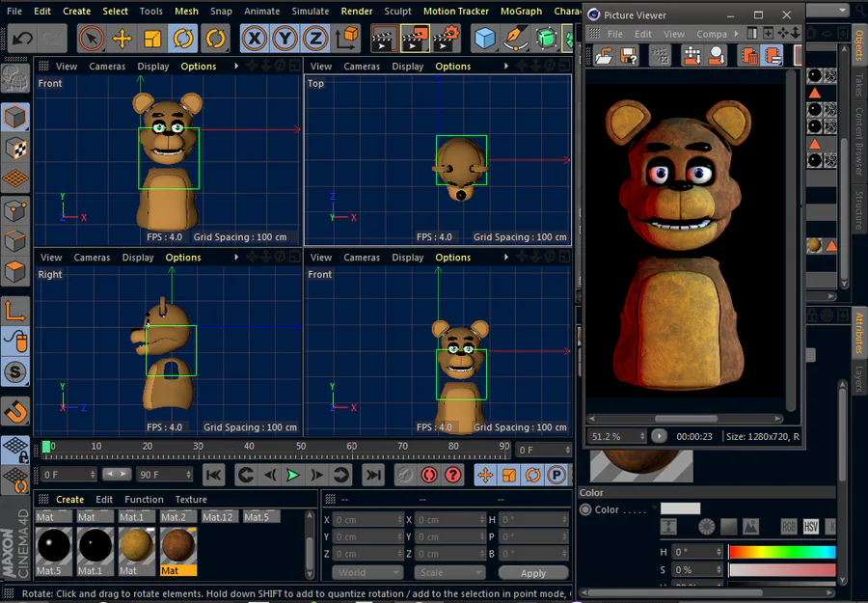Switch to Texture mode checker cube
Screen dimensions: 868x603
tap(14, 148)
